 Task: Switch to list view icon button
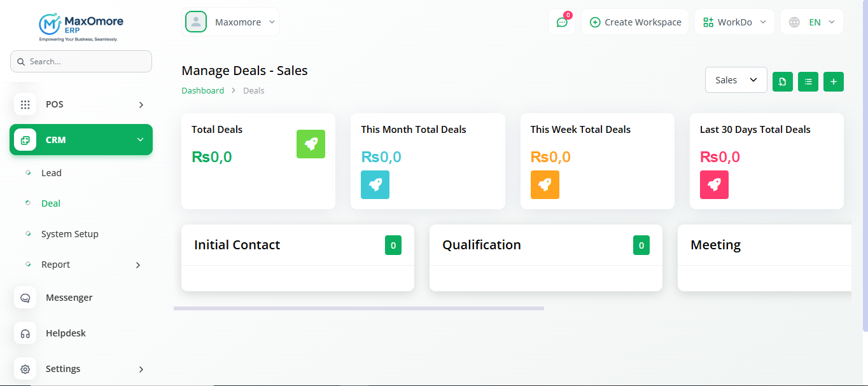pos(808,81)
